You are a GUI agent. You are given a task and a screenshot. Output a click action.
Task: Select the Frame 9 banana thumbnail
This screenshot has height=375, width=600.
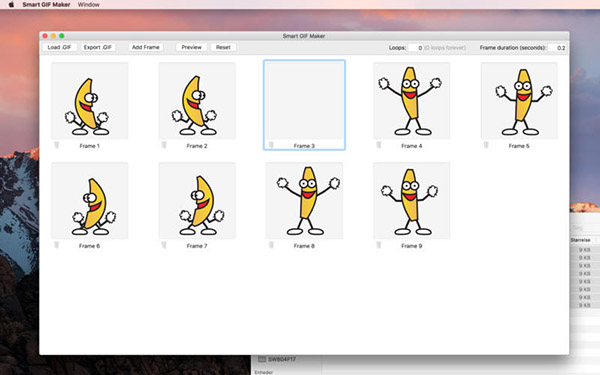(412, 201)
